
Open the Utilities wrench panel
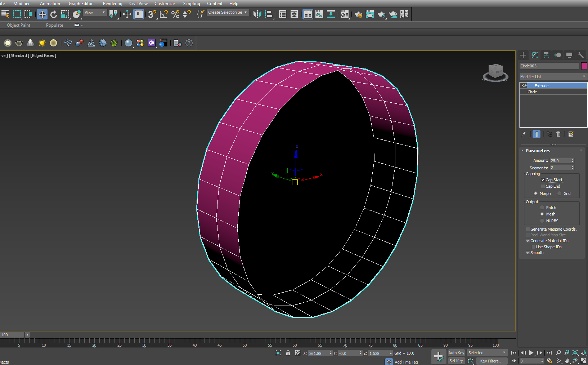pos(580,55)
